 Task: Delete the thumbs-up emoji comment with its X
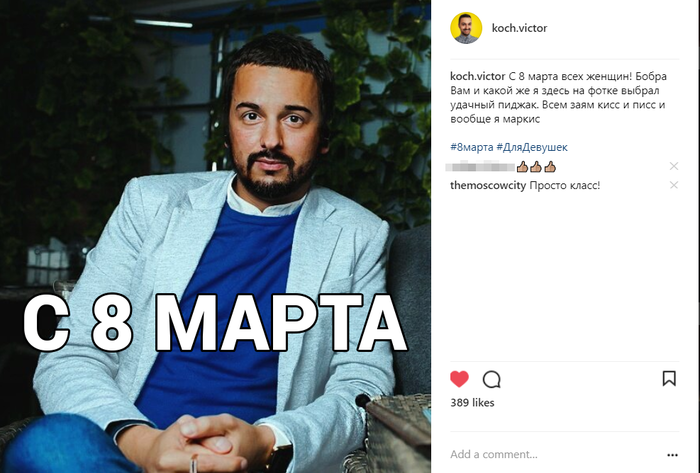pyautogui.click(x=674, y=166)
